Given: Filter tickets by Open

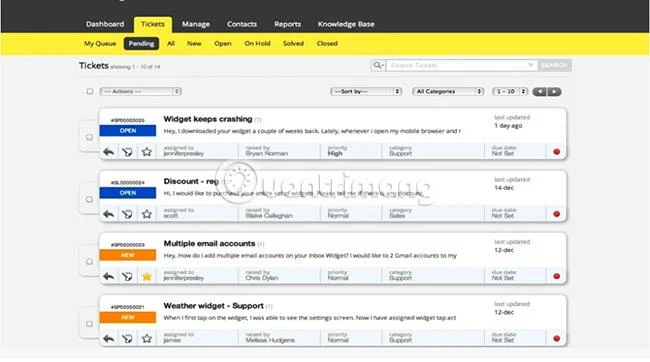Looking at the screenshot, I should click(223, 44).
